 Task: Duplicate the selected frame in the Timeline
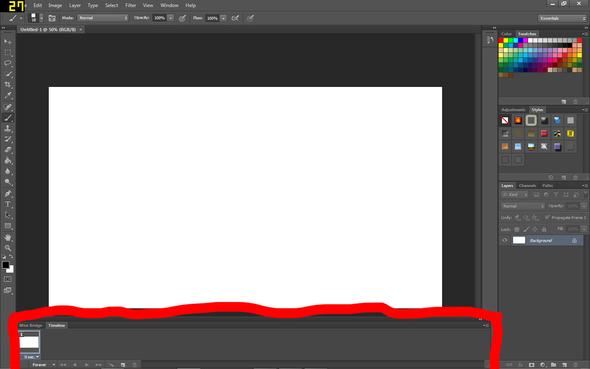[123, 365]
